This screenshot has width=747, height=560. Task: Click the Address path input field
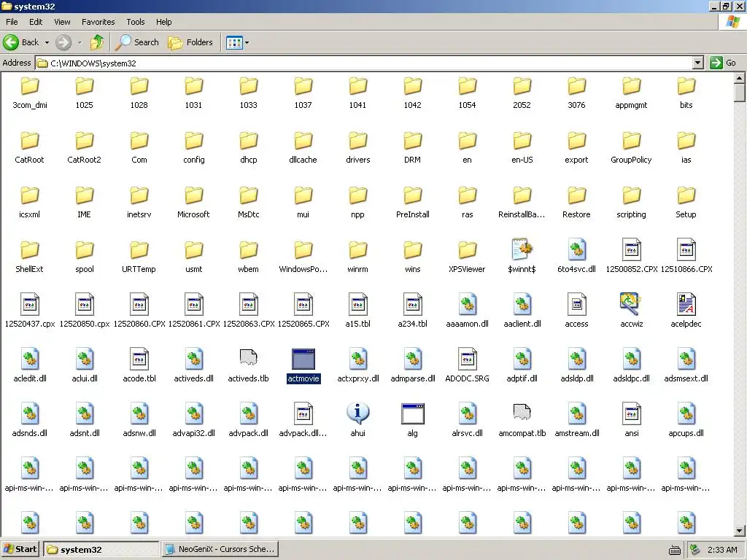[x=365, y=63]
